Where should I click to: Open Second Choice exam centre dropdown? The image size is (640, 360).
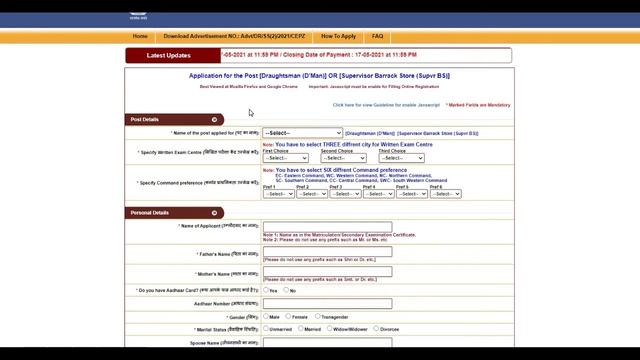pyautogui.click(x=343, y=158)
